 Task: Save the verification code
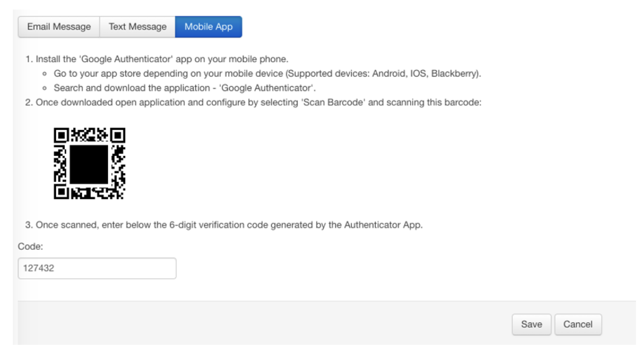coord(531,324)
